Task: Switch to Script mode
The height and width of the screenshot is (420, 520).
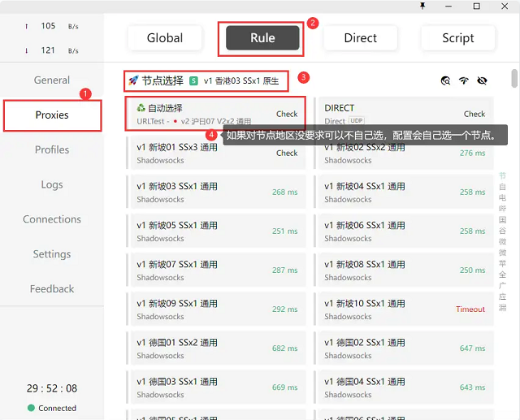Action: click(458, 38)
